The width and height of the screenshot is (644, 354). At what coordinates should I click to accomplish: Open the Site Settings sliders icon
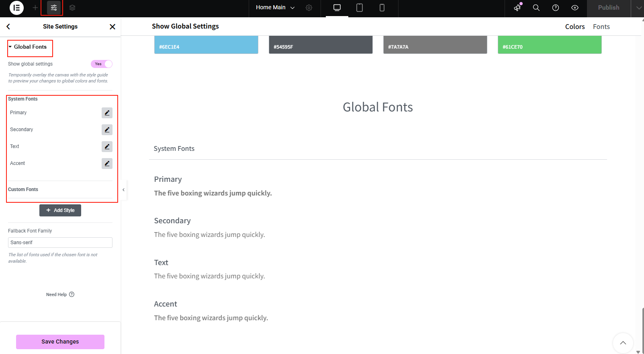pos(54,8)
